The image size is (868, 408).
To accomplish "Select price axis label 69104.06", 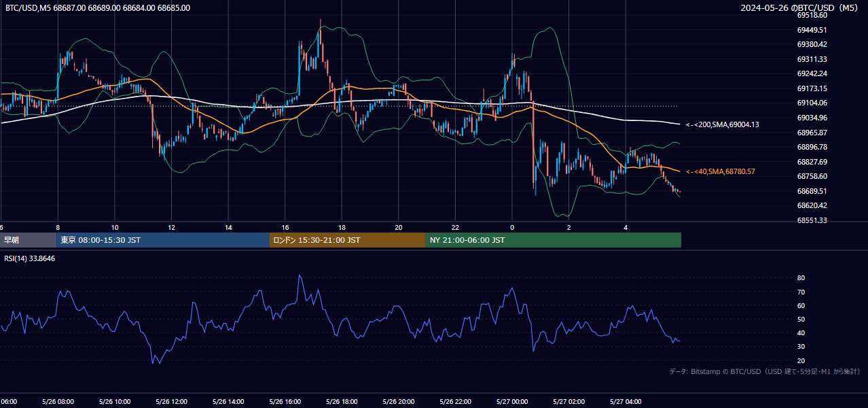I will click(x=812, y=103).
